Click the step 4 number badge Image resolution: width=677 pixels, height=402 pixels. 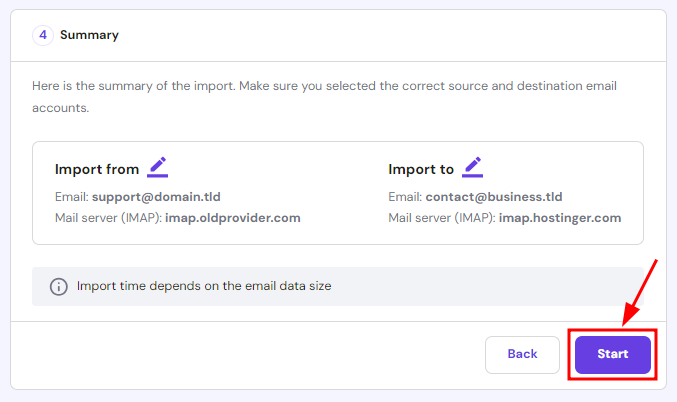43,35
